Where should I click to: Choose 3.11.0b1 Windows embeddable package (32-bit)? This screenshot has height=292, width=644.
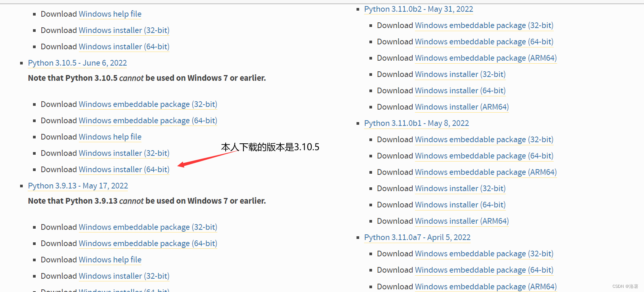click(484, 140)
